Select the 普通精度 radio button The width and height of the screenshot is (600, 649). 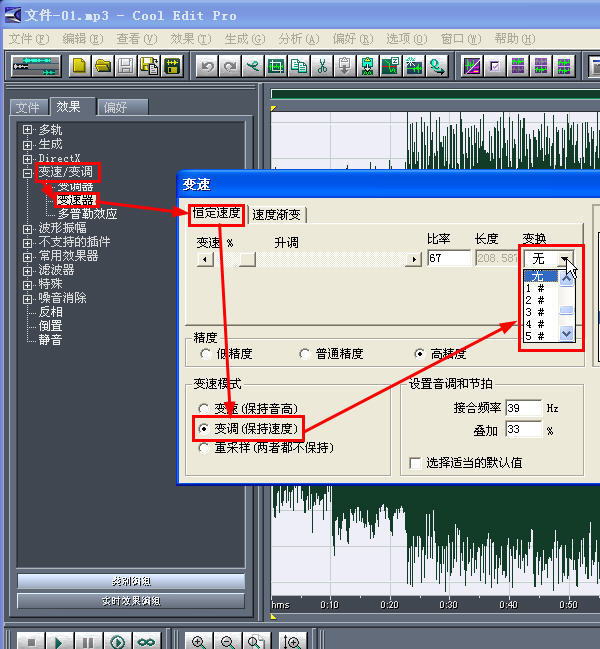[x=305, y=354]
